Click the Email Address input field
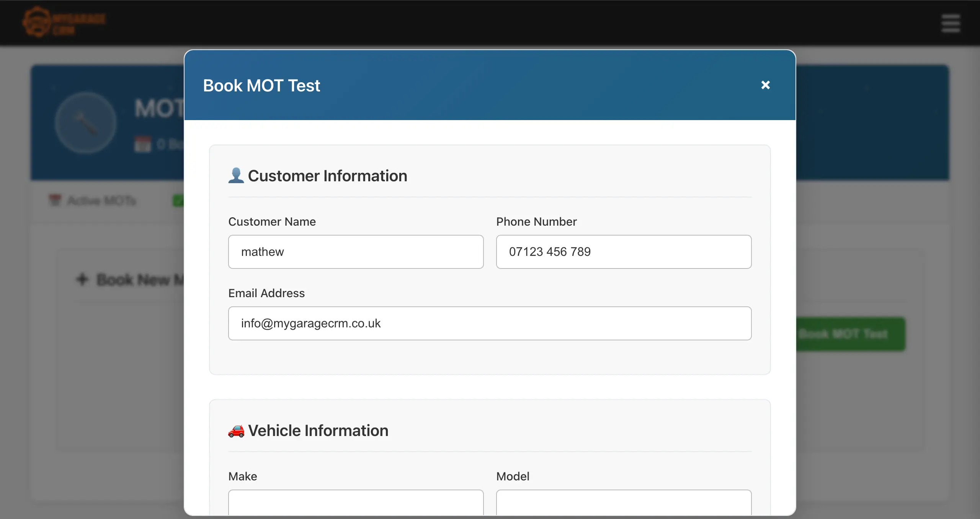Screen dimensions: 980x519 click(x=490, y=323)
